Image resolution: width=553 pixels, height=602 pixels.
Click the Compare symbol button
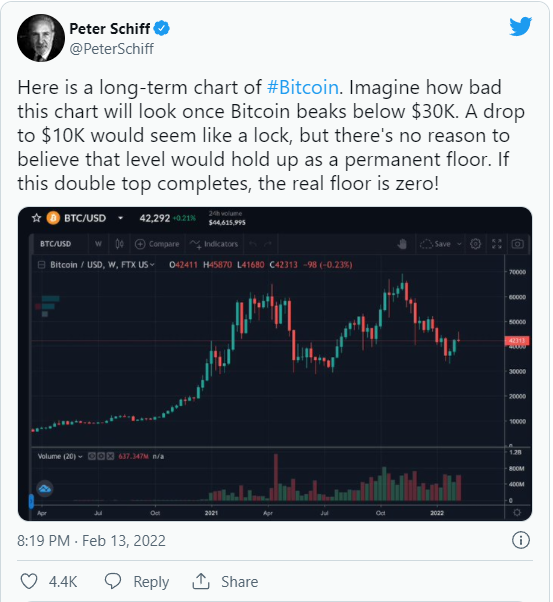pyautogui.click(x=157, y=244)
